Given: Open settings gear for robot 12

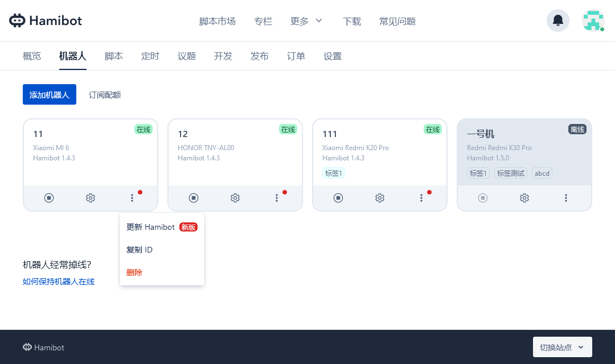Looking at the screenshot, I should point(235,198).
